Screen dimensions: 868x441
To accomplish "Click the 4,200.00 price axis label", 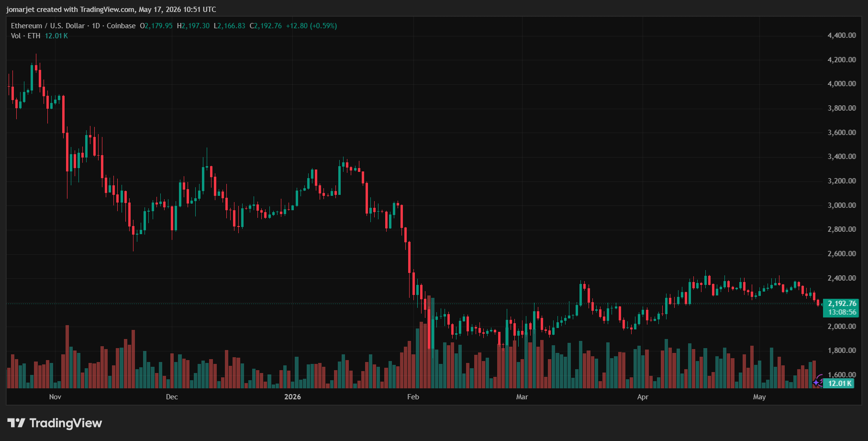I will pos(842,60).
